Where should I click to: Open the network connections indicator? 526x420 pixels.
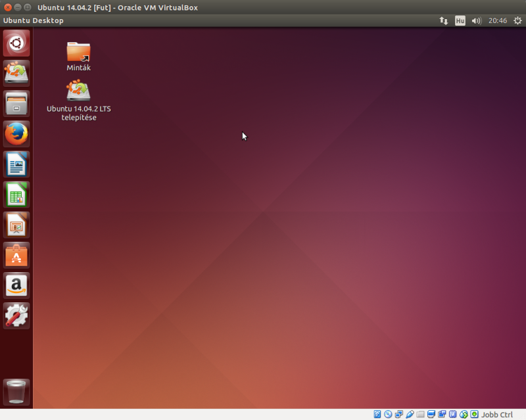tap(443, 21)
